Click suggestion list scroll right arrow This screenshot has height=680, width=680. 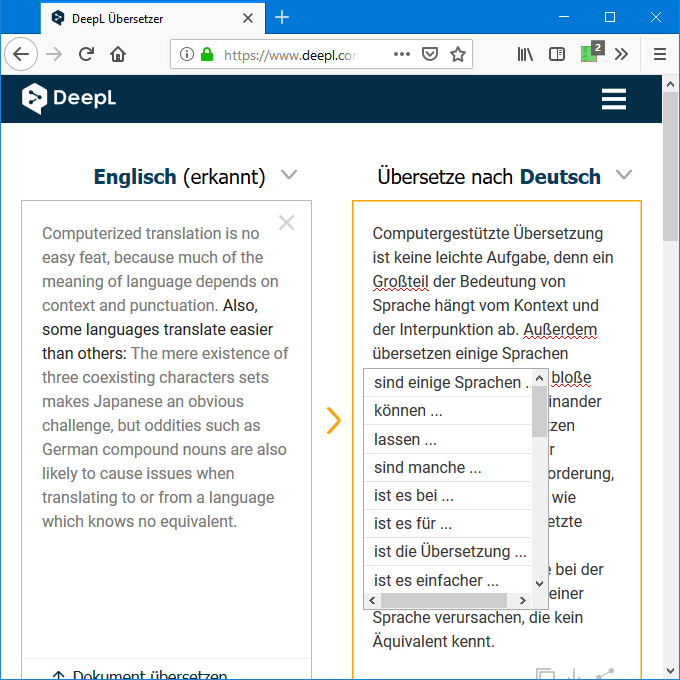(523, 600)
